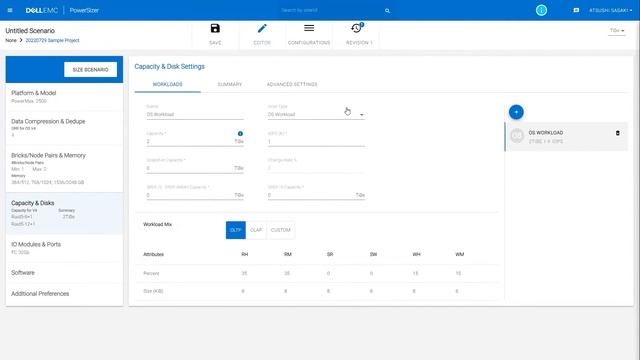Open the Snapshot Capacity unit selector
The width and height of the screenshot is (640, 360).
pyautogui.click(x=239, y=168)
